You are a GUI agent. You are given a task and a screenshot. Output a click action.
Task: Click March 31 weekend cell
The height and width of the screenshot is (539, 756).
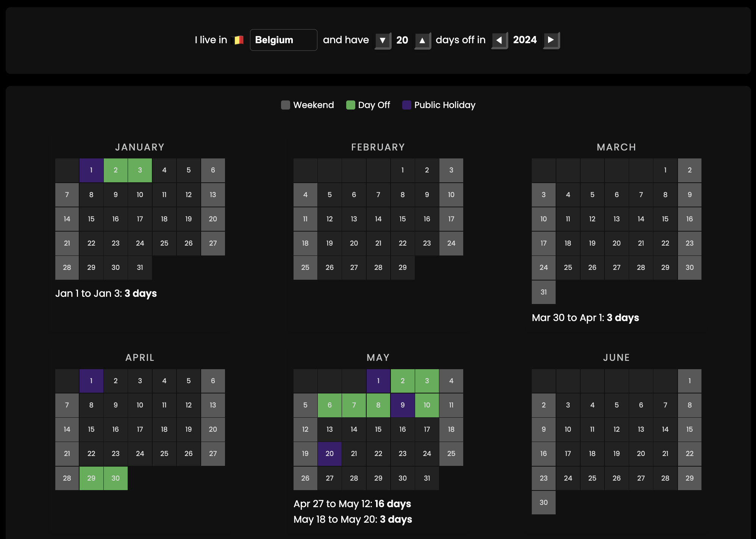(x=544, y=292)
